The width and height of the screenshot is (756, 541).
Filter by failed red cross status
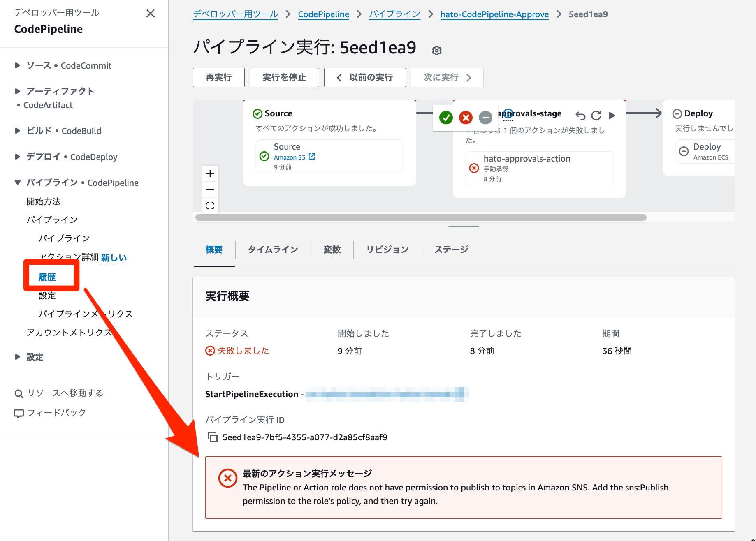(x=466, y=118)
